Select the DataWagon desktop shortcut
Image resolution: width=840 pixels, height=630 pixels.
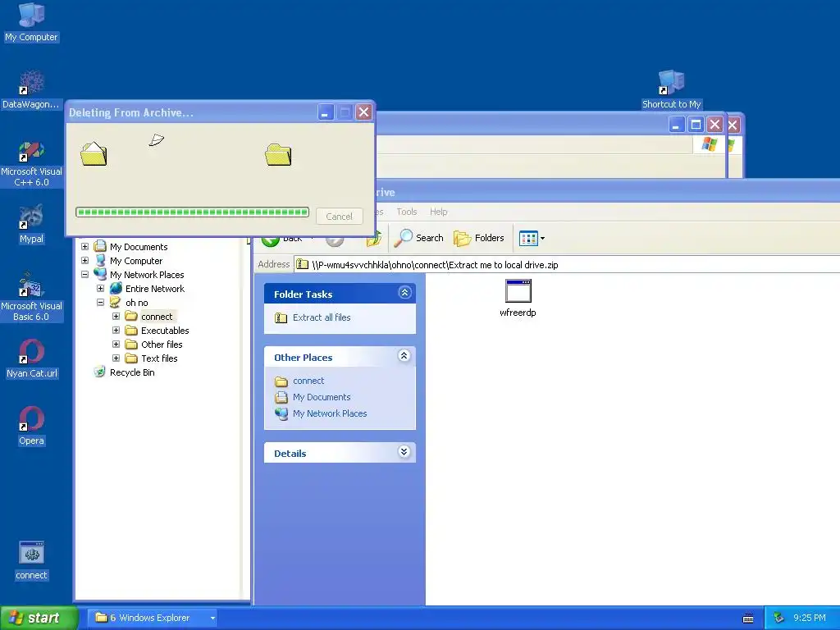(31, 89)
